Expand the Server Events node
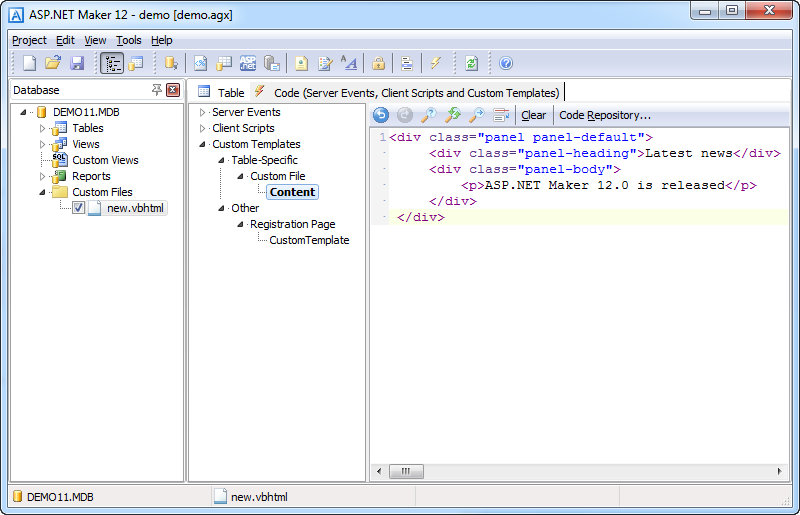 pos(203,112)
